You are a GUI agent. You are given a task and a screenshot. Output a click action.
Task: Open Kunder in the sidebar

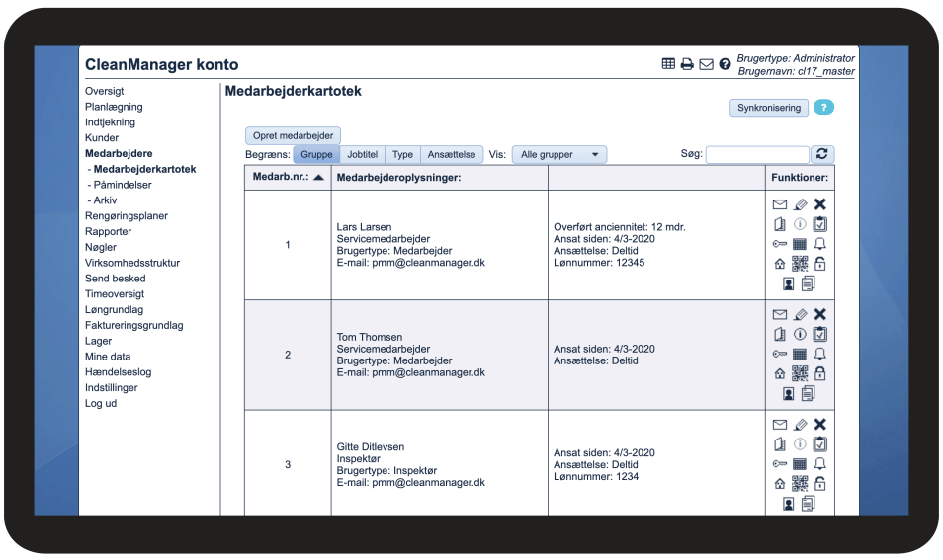pos(102,137)
